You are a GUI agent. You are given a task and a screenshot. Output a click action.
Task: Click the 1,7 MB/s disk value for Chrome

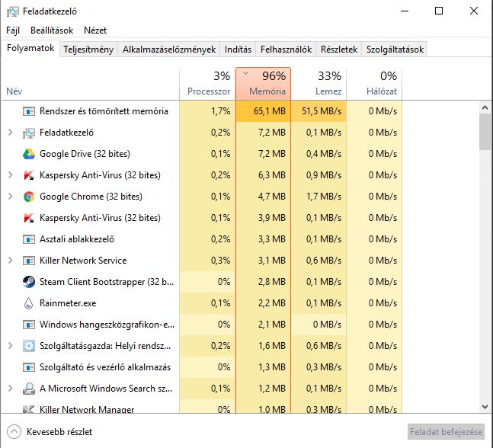pos(324,197)
